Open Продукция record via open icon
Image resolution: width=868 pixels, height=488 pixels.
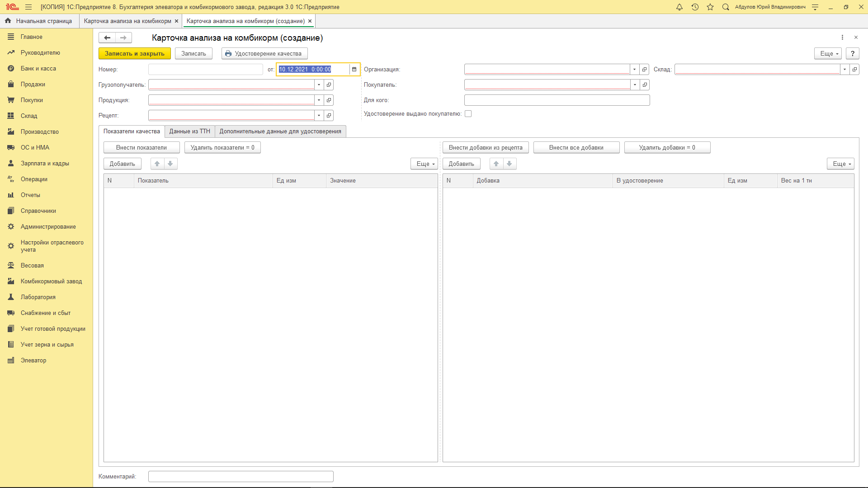[x=329, y=100]
